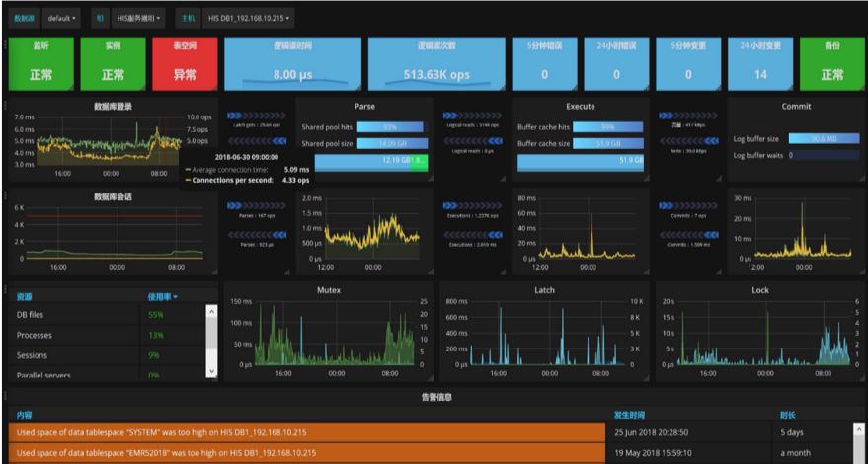Click the 资源 column header
868x464 pixels.
point(24,297)
